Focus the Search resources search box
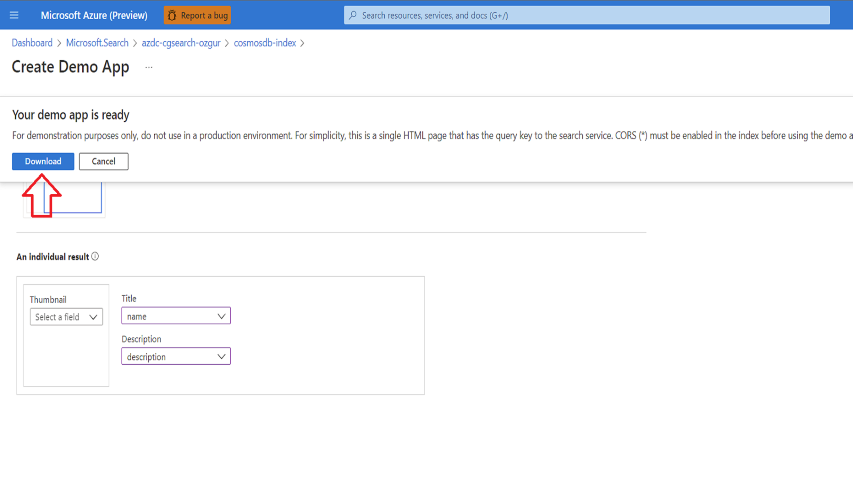 (x=586, y=15)
